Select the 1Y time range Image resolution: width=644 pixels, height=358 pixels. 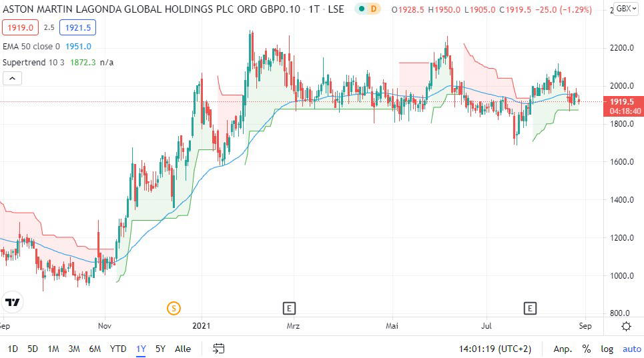pyautogui.click(x=141, y=349)
